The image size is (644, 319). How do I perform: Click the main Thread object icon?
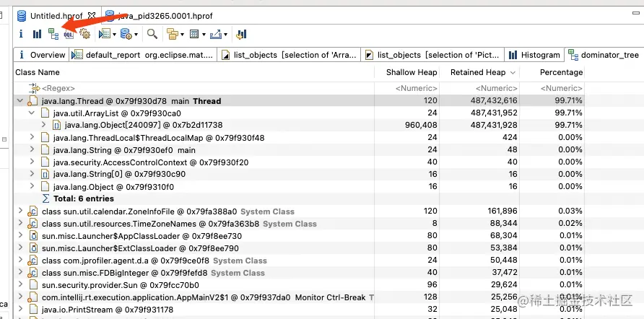pyautogui.click(x=32, y=101)
